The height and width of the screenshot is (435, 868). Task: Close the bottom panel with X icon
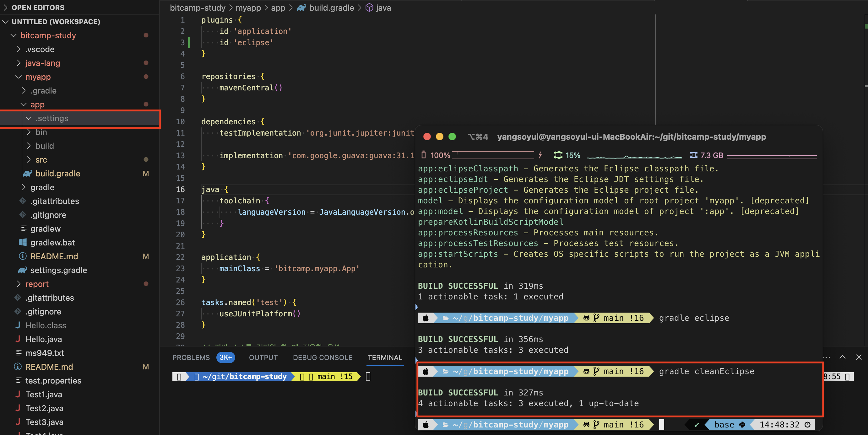pos(859,357)
